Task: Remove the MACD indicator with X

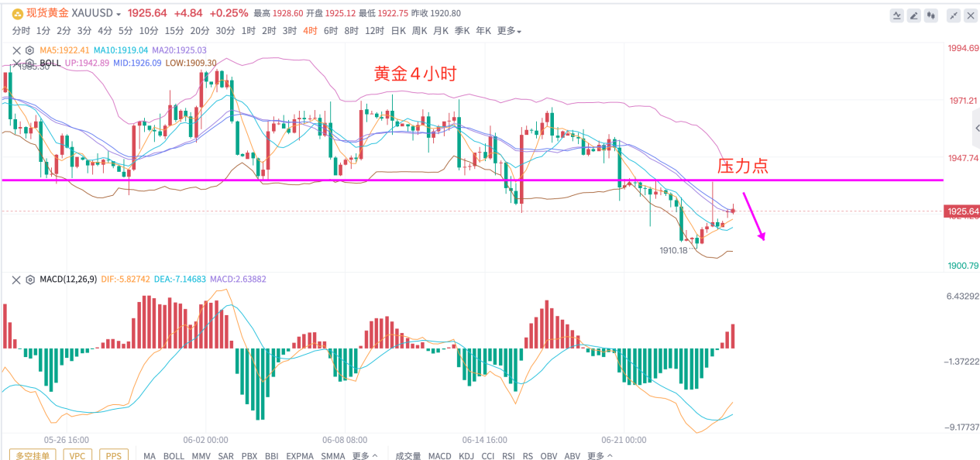Action: coord(16,279)
